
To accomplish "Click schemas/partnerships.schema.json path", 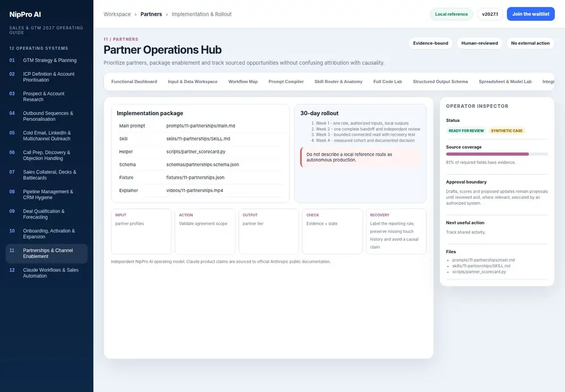I will pos(202,165).
